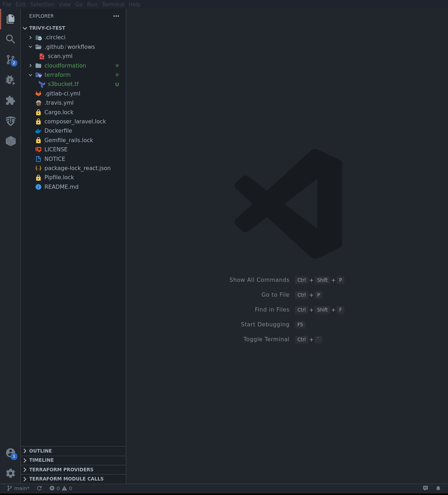Image resolution: width=448 pixels, height=495 pixels.
Task: Click the package-lock_react.json braces icon
Action: [x=39, y=168]
